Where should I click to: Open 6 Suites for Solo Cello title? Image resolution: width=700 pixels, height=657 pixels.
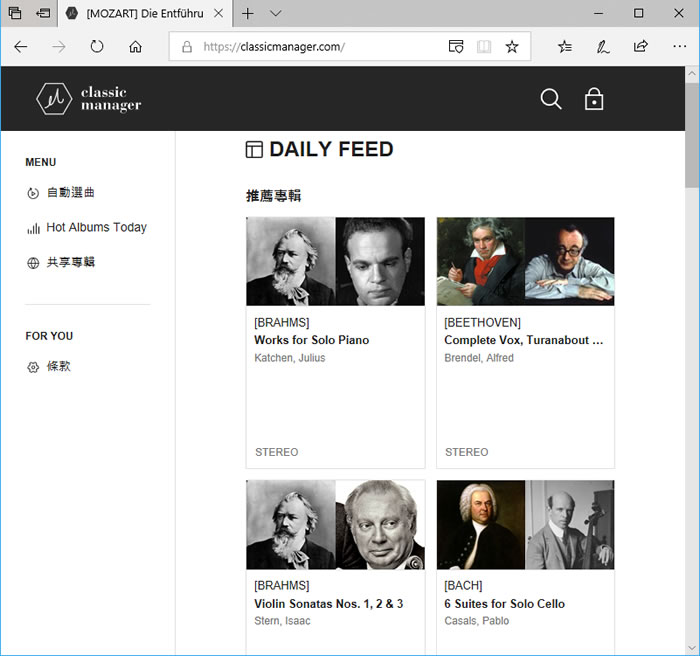pos(504,604)
